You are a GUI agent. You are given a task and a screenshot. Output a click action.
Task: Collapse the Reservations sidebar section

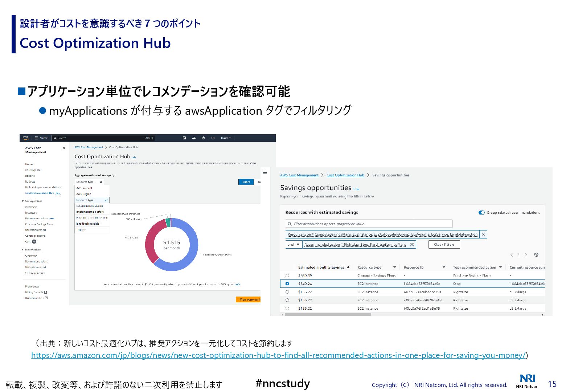click(22, 250)
